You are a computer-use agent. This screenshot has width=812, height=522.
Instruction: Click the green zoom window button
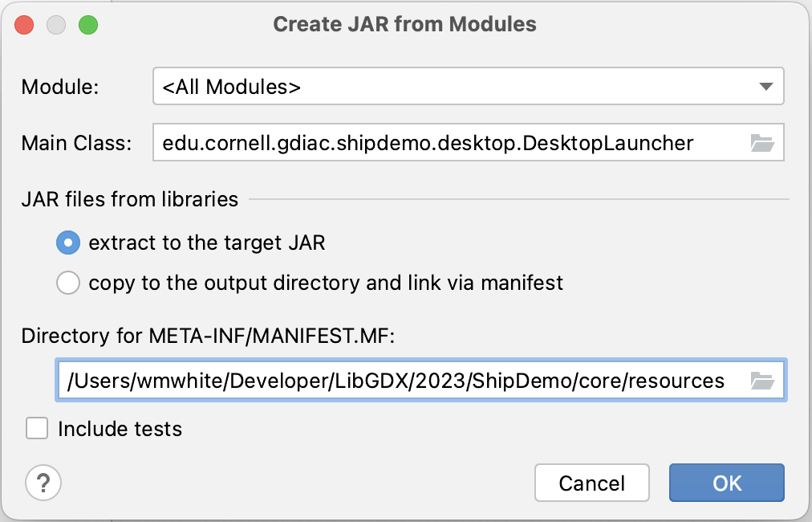(87, 24)
